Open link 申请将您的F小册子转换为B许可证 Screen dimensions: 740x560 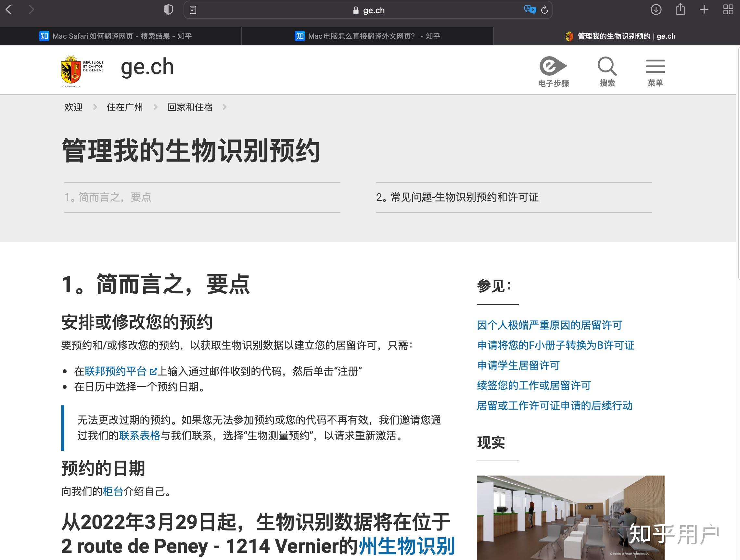(x=556, y=345)
